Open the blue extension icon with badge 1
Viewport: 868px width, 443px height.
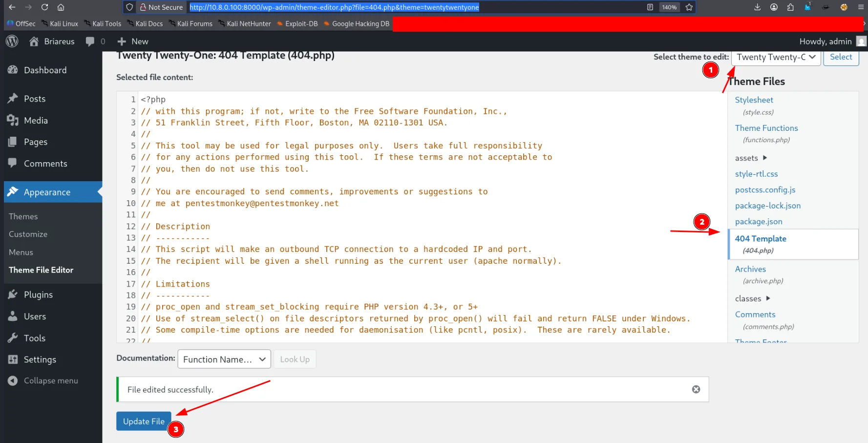click(x=808, y=7)
